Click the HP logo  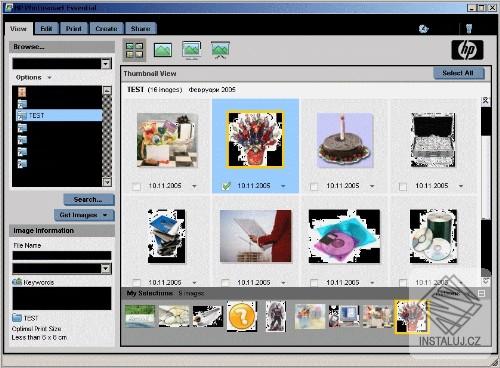click(x=467, y=50)
